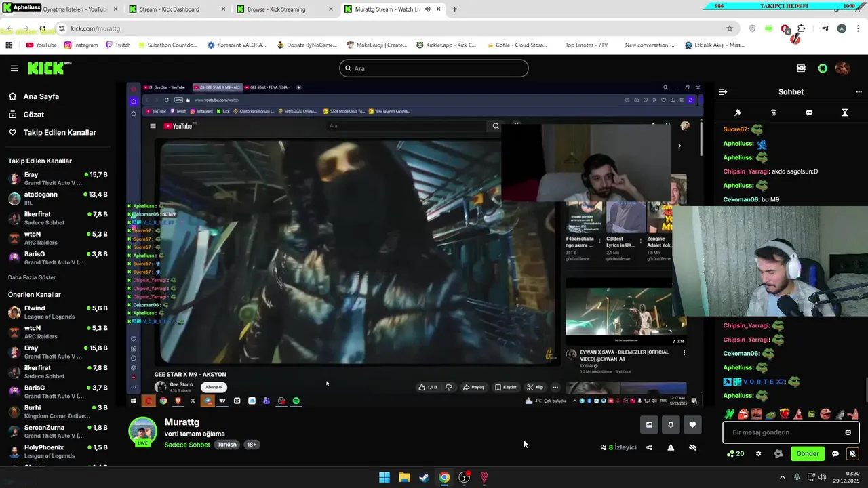
Task: Open the Sohbet three-dots options menu
Action: 859,91
